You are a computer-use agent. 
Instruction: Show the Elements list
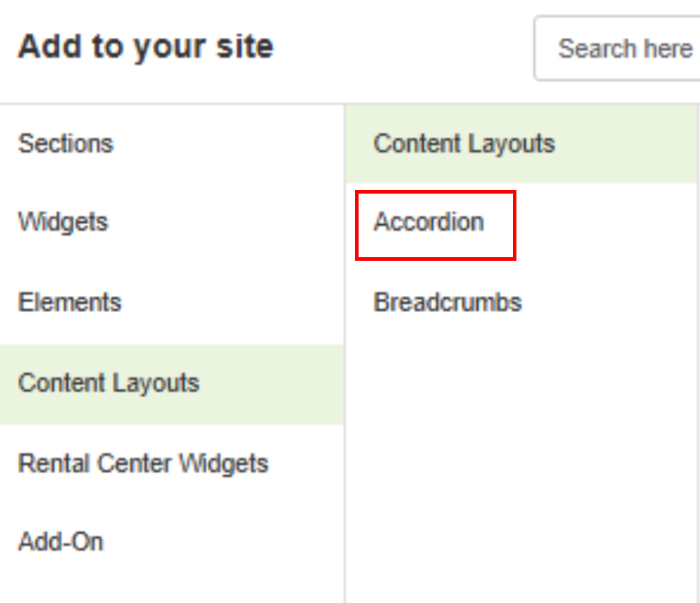pyautogui.click(x=70, y=302)
